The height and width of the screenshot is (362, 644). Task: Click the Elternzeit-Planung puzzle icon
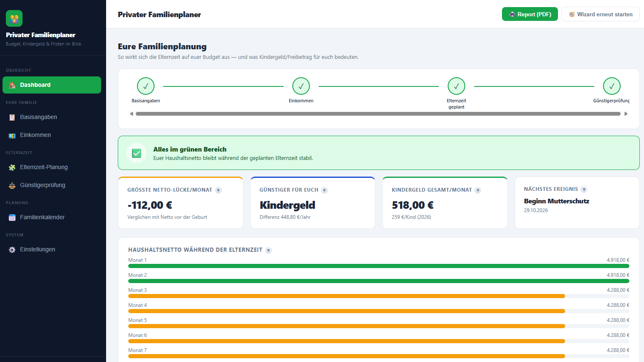(12, 167)
